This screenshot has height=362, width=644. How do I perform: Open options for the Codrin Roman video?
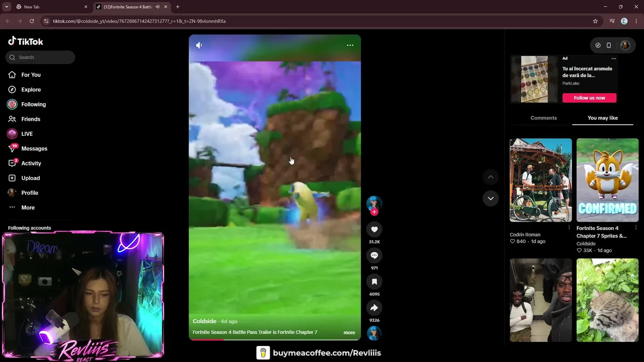click(569, 228)
